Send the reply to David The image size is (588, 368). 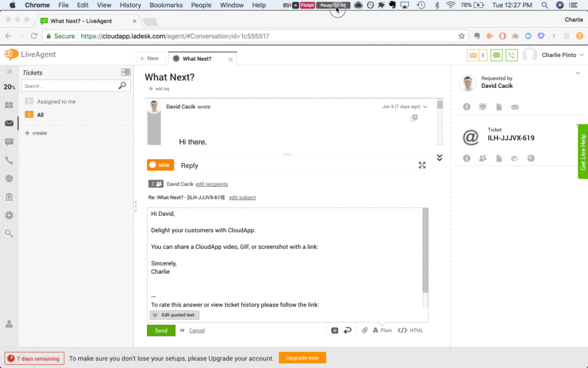pos(161,330)
